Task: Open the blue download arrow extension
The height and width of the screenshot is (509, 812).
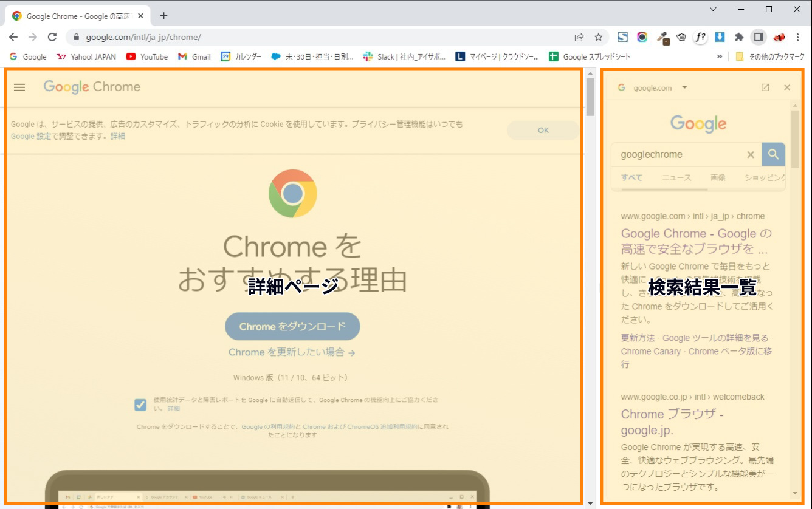Action: pyautogui.click(x=720, y=37)
